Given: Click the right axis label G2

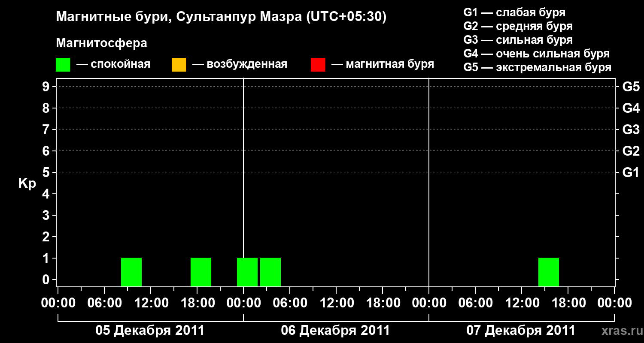Looking at the screenshot, I should tap(631, 151).
